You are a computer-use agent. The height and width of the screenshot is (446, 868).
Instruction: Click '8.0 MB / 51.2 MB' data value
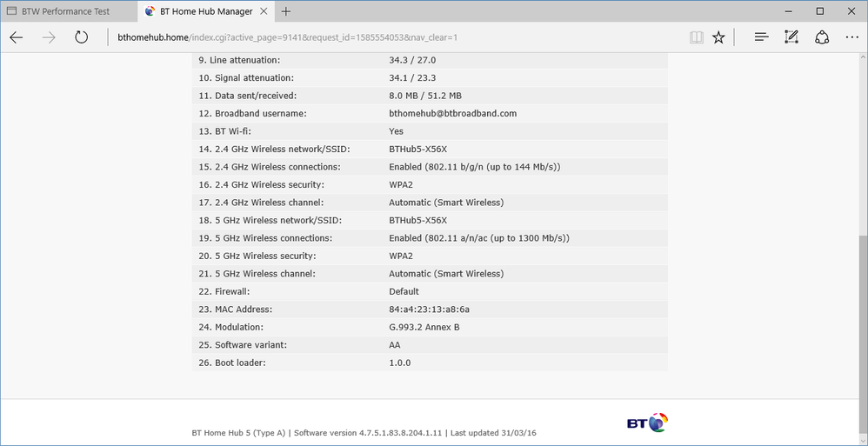(x=425, y=96)
